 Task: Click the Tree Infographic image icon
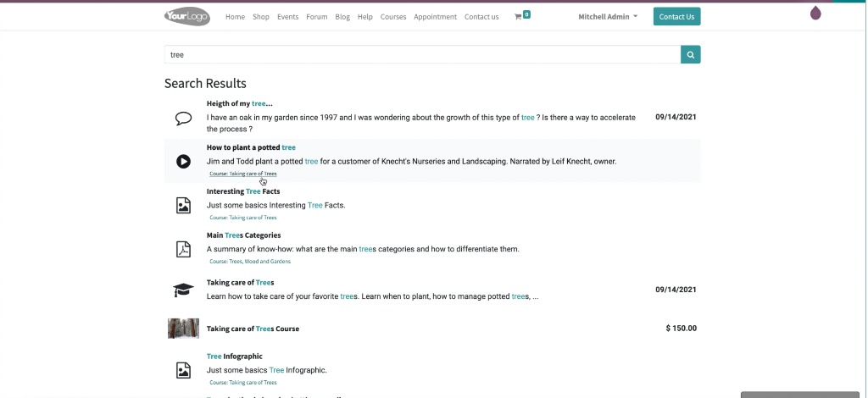183,370
